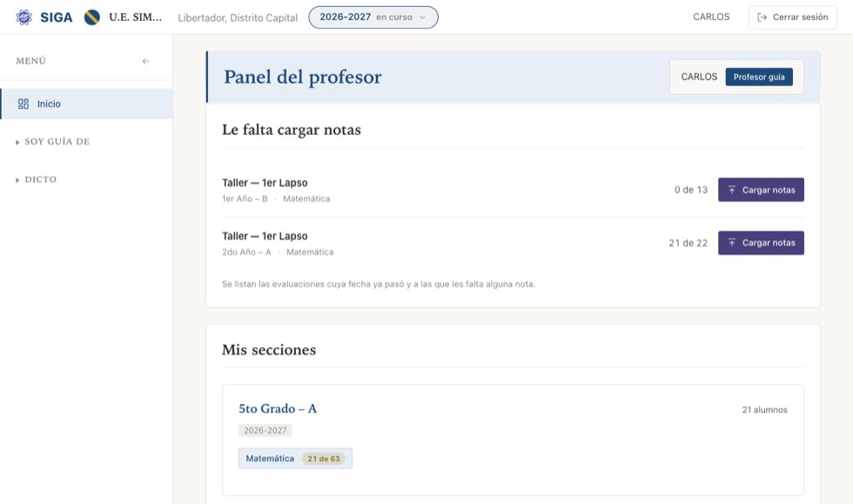Click the Taller — 1er Lapso title for 1er Año – B
The height and width of the screenshot is (504, 853).
[265, 183]
